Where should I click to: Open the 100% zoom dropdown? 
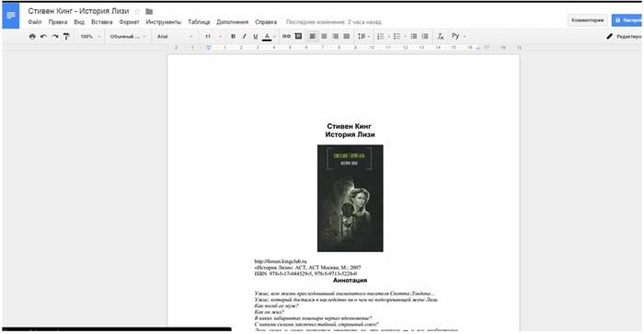(90, 37)
